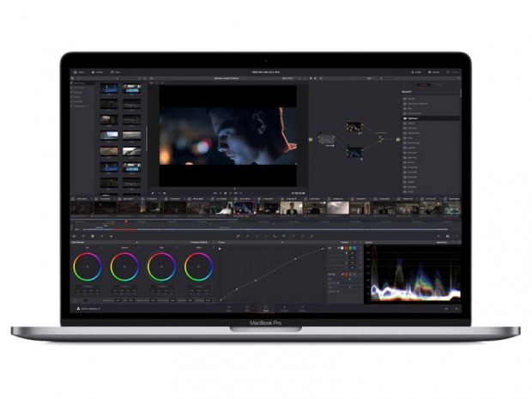Select the first still thumbnail in Gallery

click(x=109, y=88)
